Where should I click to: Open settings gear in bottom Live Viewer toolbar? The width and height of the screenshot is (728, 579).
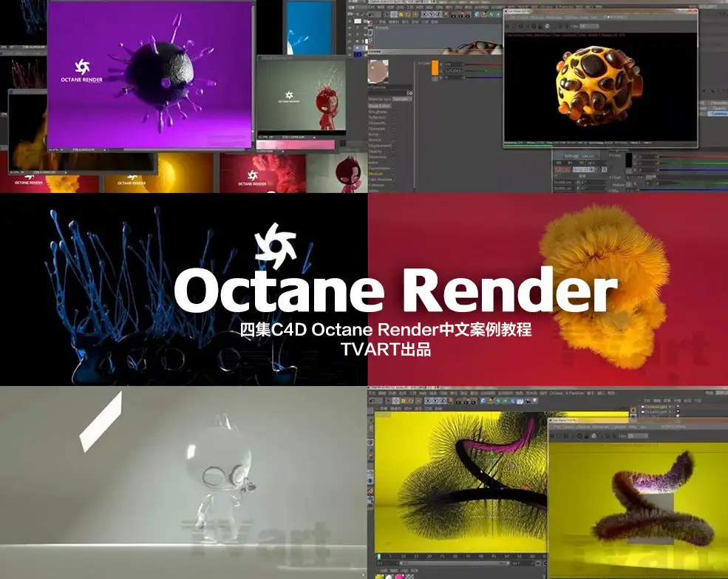click(x=579, y=436)
